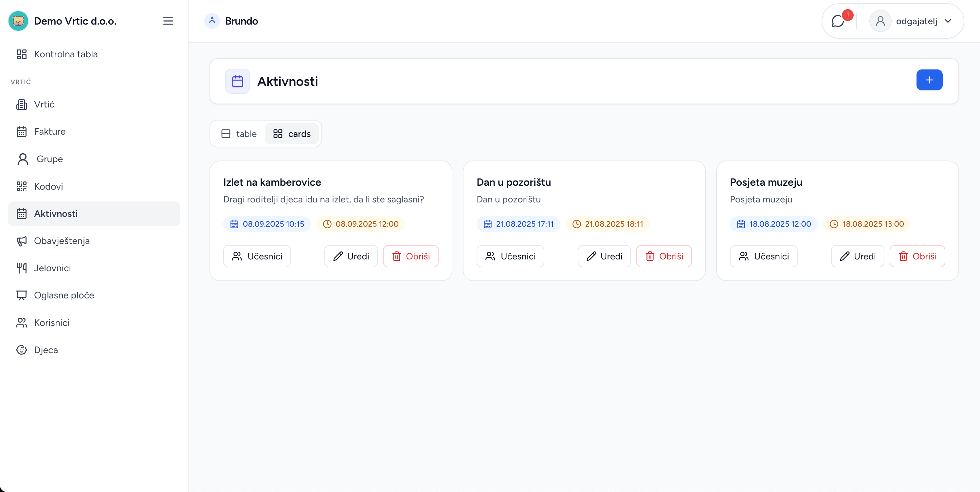Image resolution: width=980 pixels, height=492 pixels.
Task: Click Obriši on Posjeta muzeju card
Action: pos(917,256)
